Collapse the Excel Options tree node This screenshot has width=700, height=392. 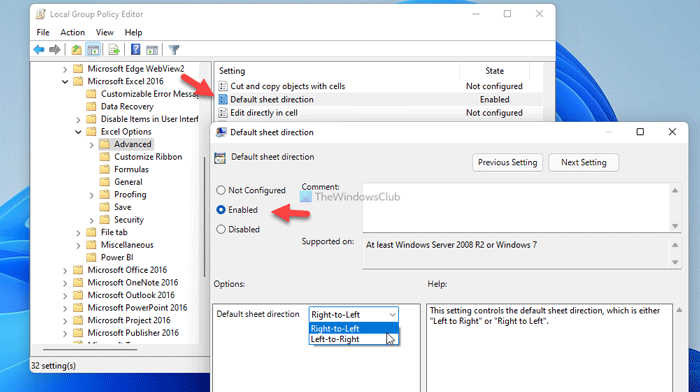(x=79, y=132)
